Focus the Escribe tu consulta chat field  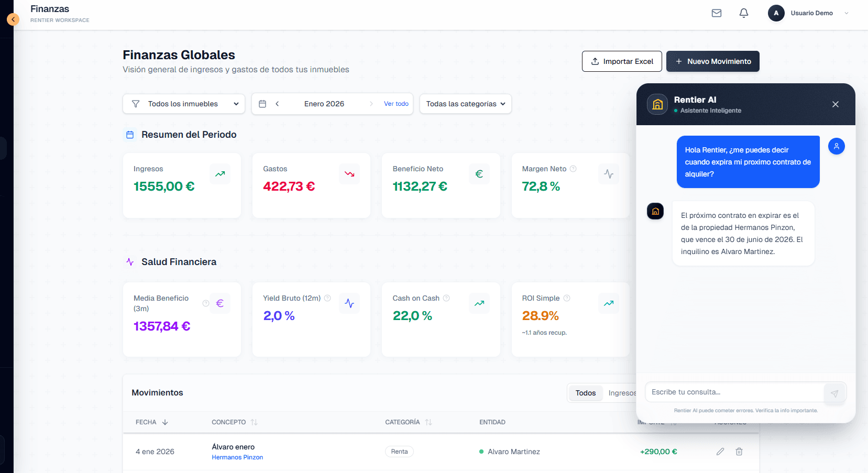pos(733,392)
